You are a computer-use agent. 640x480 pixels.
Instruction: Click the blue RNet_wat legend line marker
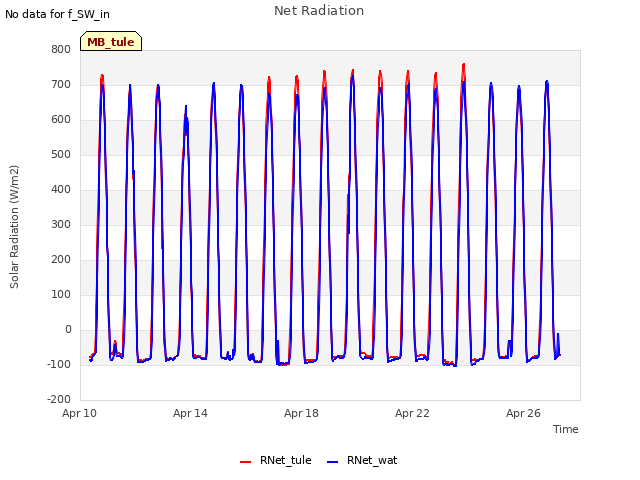pos(333,461)
